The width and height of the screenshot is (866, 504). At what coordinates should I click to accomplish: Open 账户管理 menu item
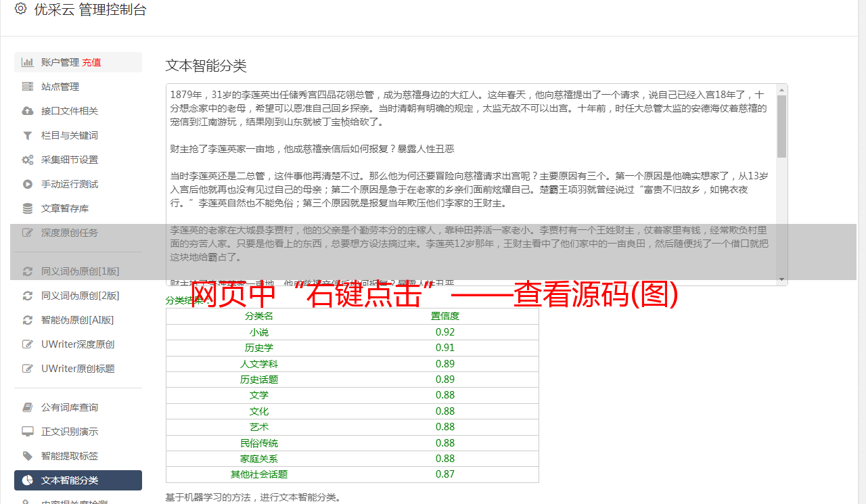click(x=78, y=62)
